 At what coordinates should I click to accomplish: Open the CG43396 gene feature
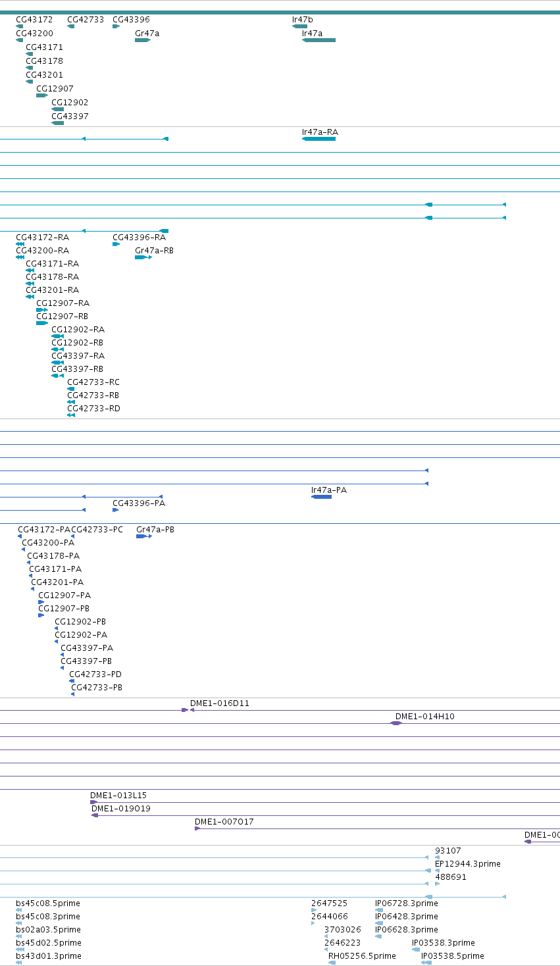[116, 26]
